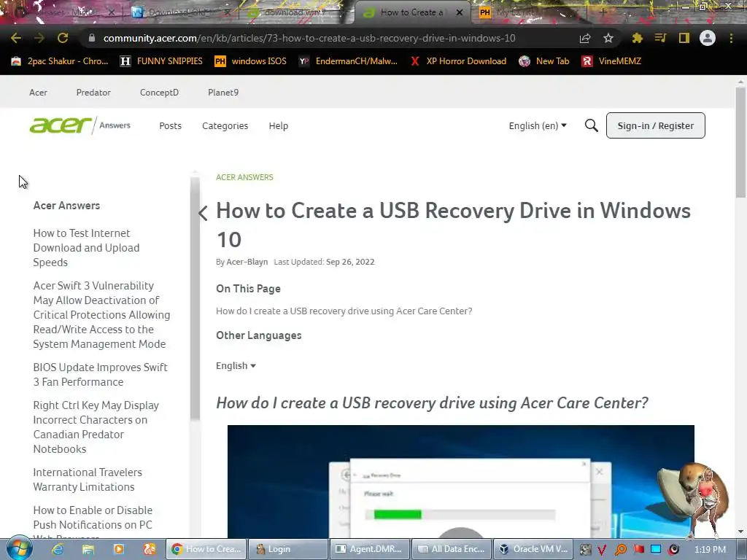Open 'BIOS Update Improves Swift 3' link

tap(100, 375)
